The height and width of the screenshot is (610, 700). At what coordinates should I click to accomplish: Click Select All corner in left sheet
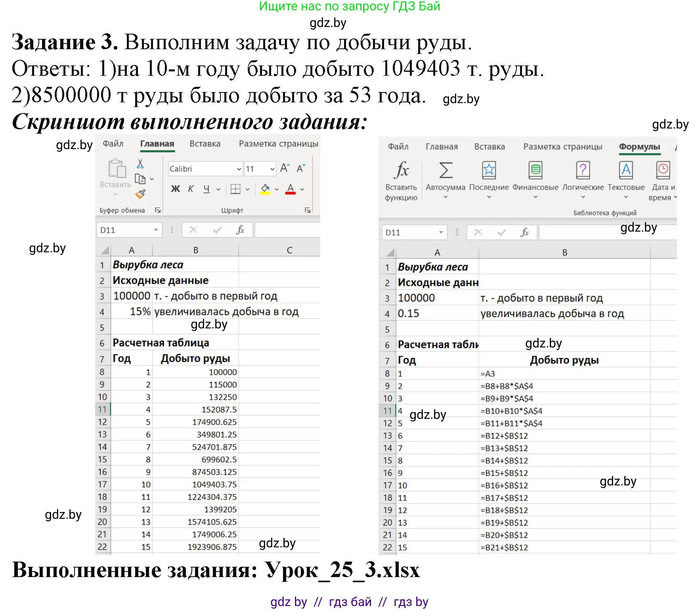coord(104,250)
